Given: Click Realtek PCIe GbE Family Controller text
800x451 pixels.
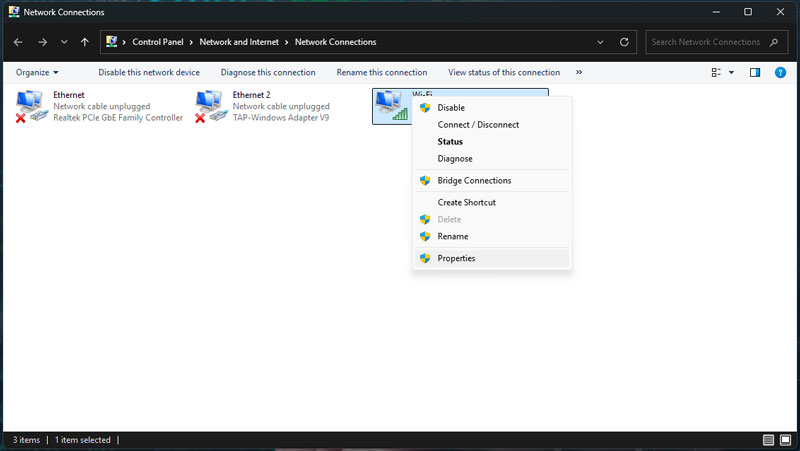Looking at the screenshot, I should (x=118, y=118).
